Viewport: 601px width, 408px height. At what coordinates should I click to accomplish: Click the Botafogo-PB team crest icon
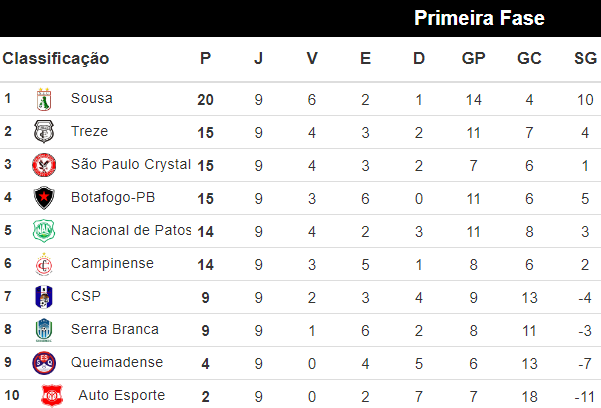[43, 198]
